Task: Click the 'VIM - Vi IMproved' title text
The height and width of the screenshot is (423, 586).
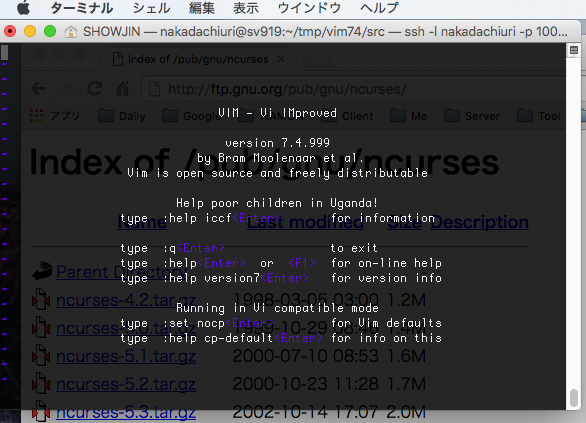Action: [x=277, y=113]
